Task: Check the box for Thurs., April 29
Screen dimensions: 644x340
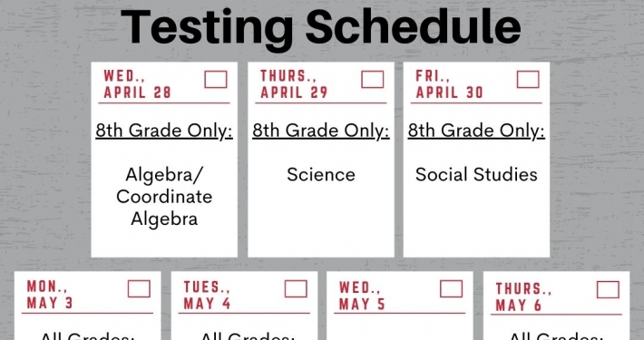Action: (373, 79)
